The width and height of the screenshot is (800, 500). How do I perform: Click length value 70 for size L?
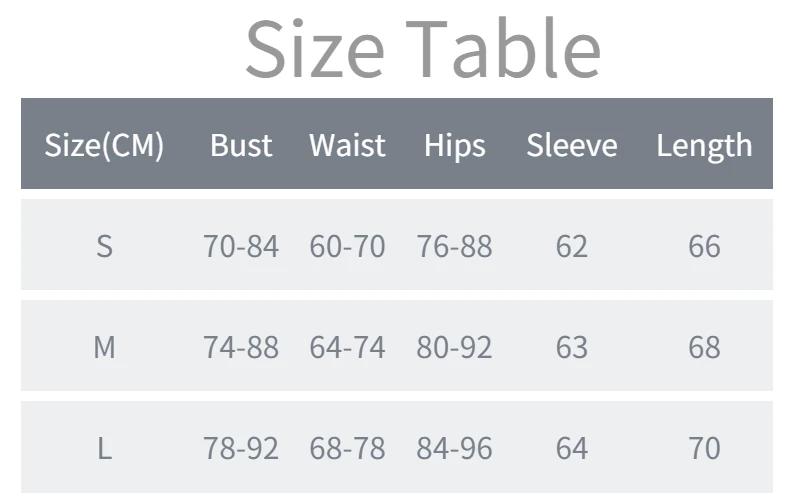click(x=704, y=448)
